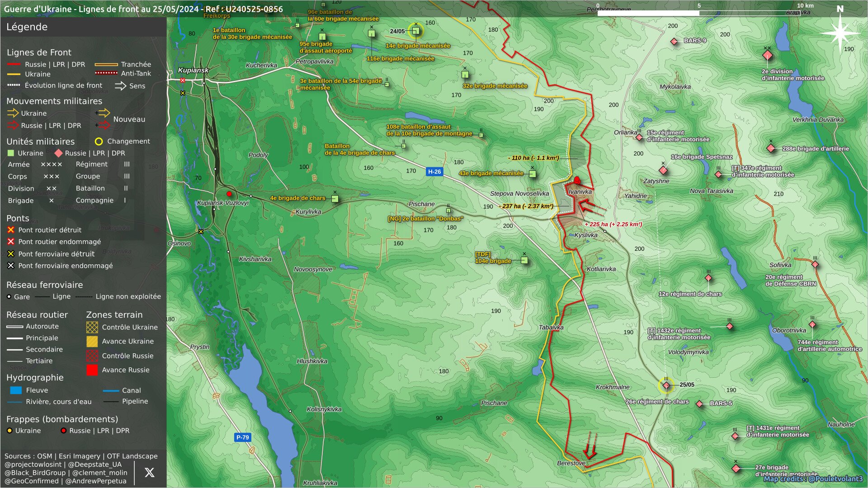The image size is (868, 488).
Task: Click the Contrôle Russie hatched legend swatch
Action: 92,356
